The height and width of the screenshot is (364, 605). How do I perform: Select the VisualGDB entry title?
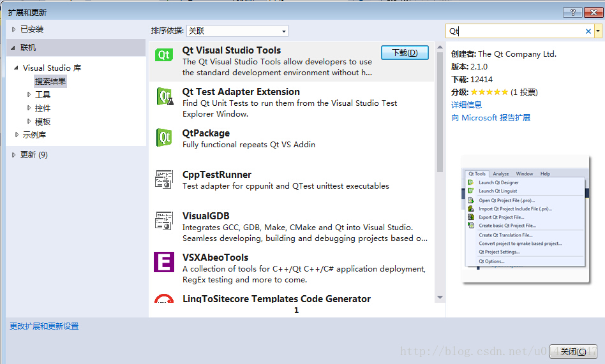(x=206, y=216)
